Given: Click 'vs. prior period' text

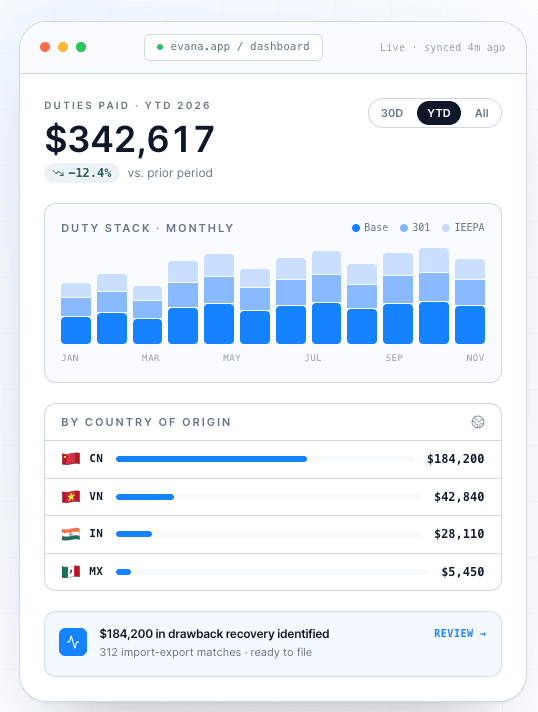Looking at the screenshot, I should (x=170, y=173).
